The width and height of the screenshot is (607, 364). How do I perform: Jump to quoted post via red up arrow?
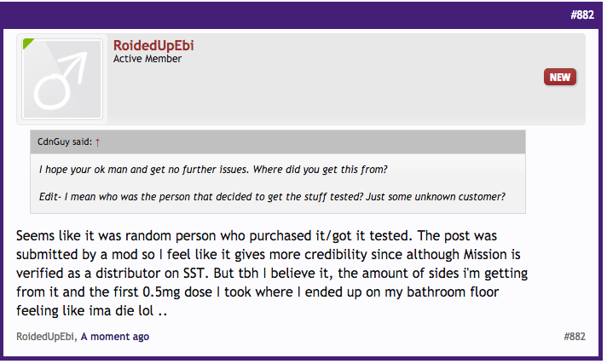coord(97,142)
